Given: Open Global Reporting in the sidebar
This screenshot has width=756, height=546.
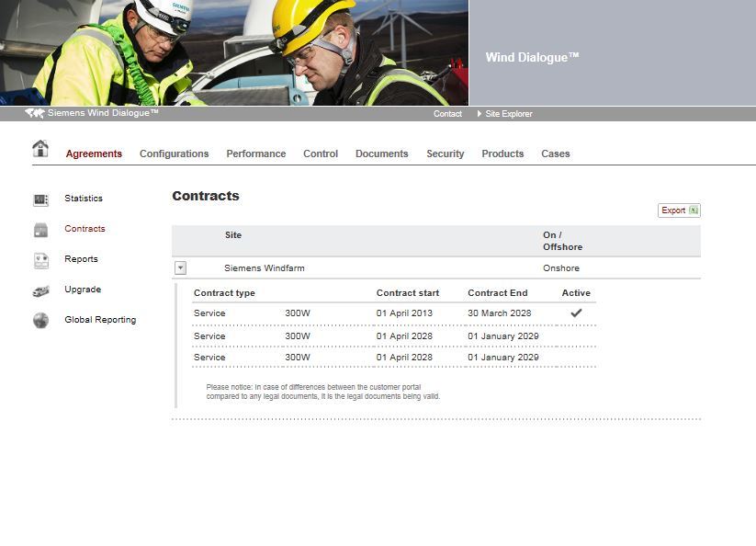Looking at the screenshot, I should point(100,320).
